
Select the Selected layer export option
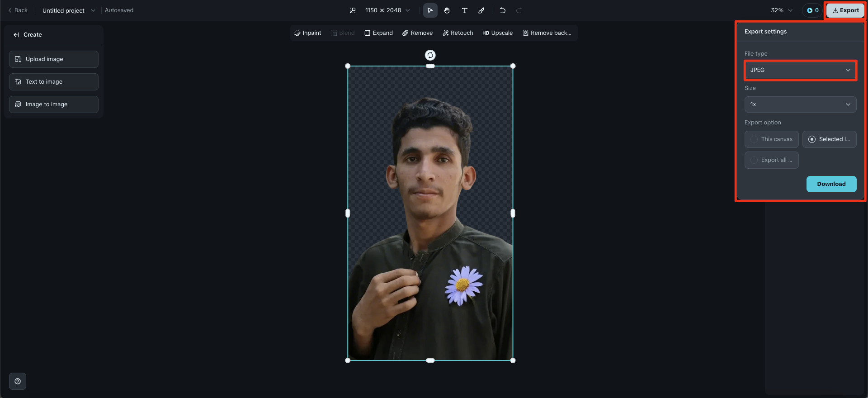[x=829, y=139]
